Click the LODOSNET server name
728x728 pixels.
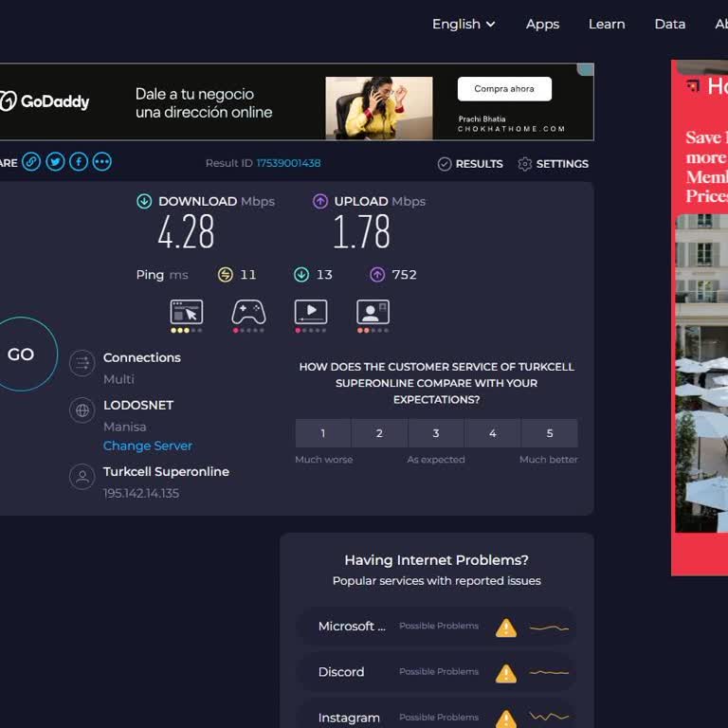click(x=138, y=406)
